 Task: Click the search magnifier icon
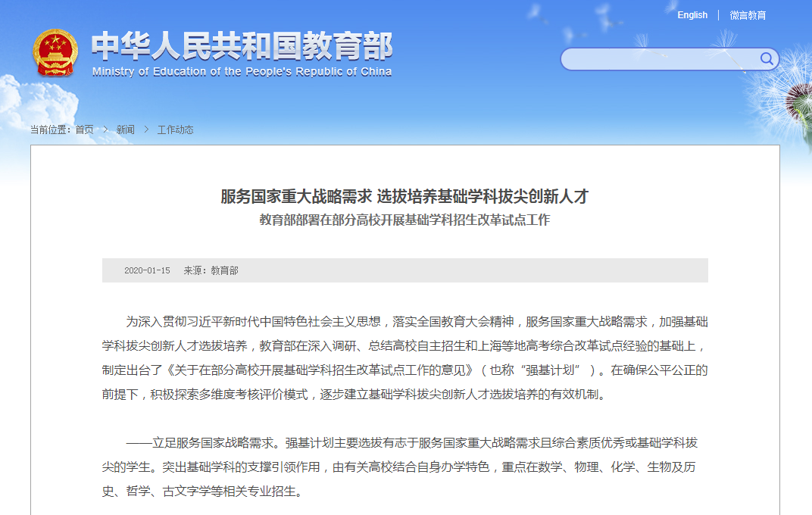767,58
